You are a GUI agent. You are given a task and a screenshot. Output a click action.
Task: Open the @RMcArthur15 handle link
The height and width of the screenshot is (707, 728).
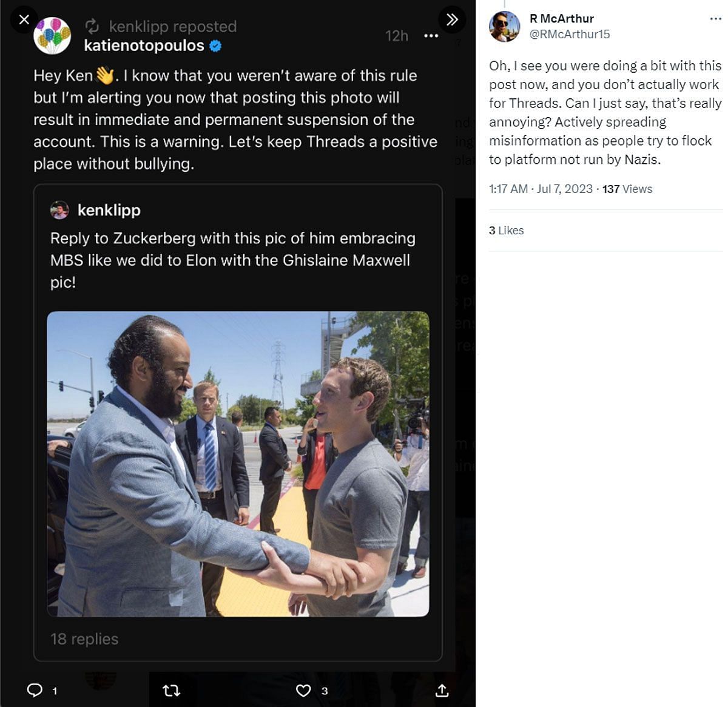click(x=570, y=34)
